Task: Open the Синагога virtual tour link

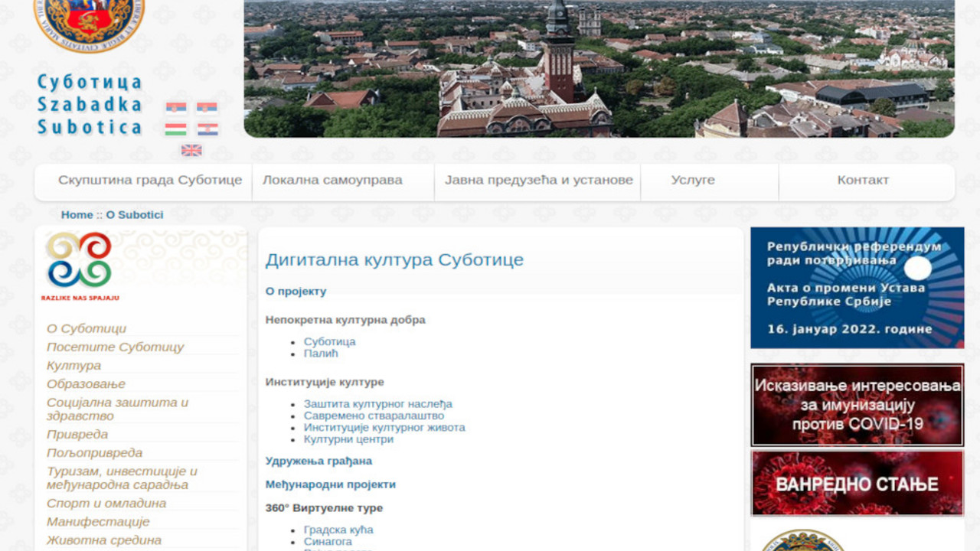Action: 328,542
